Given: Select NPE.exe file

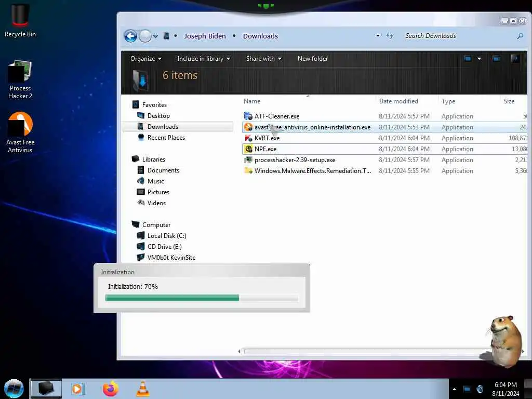Looking at the screenshot, I should coord(385,149).
